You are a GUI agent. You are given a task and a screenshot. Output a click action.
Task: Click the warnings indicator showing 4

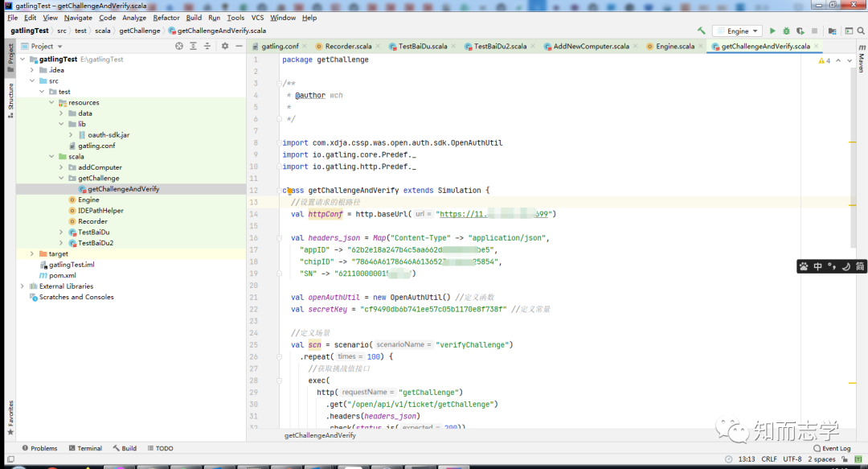click(825, 60)
